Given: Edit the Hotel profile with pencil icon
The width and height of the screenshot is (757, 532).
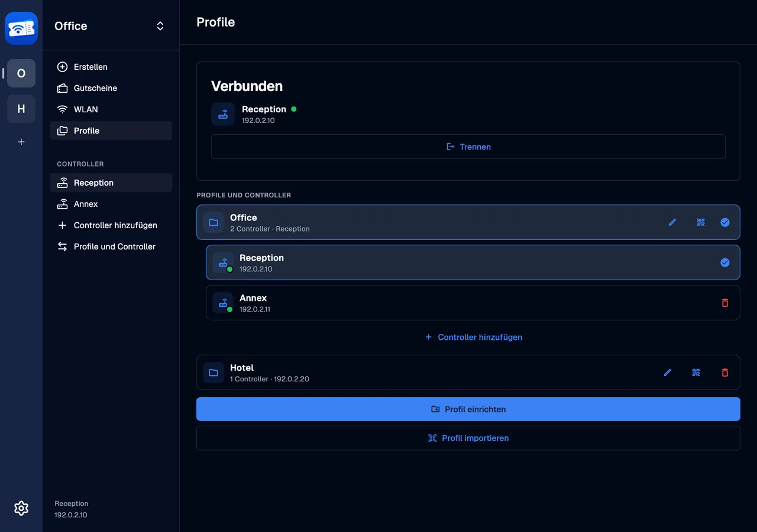Looking at the screenshot, I should click(668, 372).
